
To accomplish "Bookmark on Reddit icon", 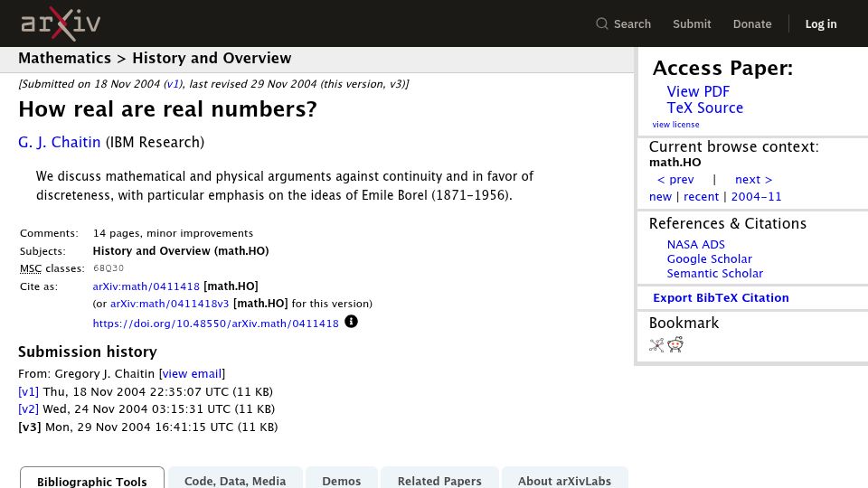I will coord(675,344).
